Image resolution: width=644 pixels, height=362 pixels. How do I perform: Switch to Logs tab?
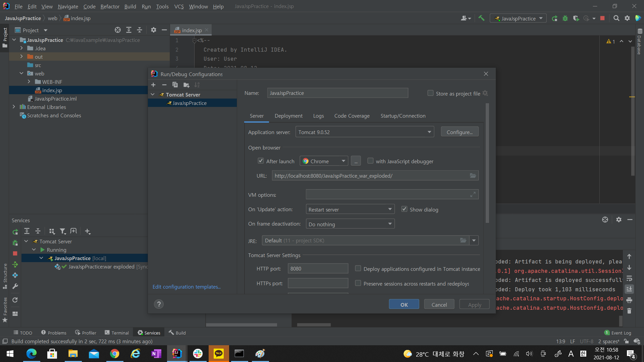[x=318, y=116]
